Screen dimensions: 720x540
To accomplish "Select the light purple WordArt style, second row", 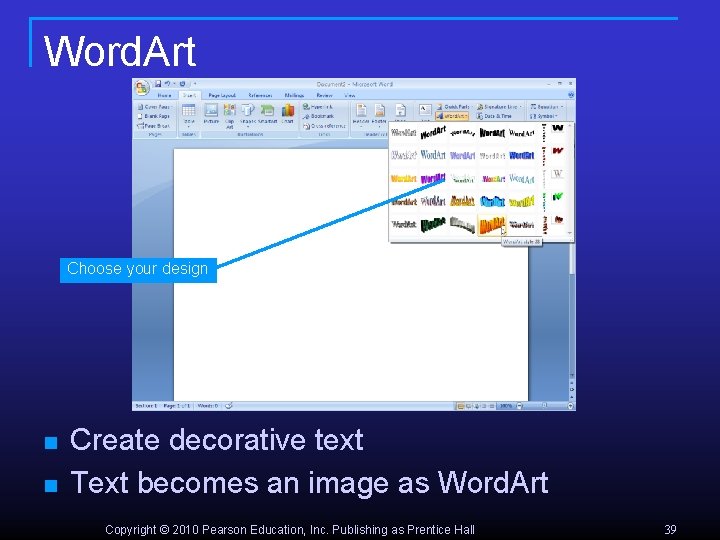I will (x=462, y=155).
